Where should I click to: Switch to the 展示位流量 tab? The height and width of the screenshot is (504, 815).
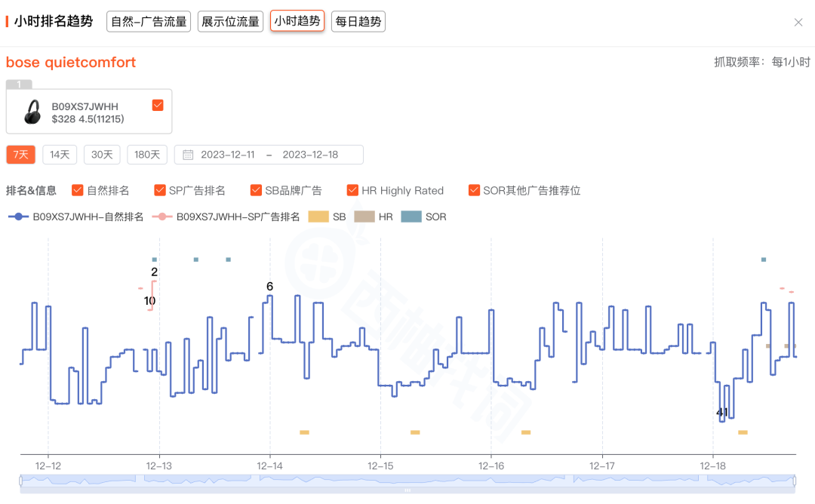[230, 21]
